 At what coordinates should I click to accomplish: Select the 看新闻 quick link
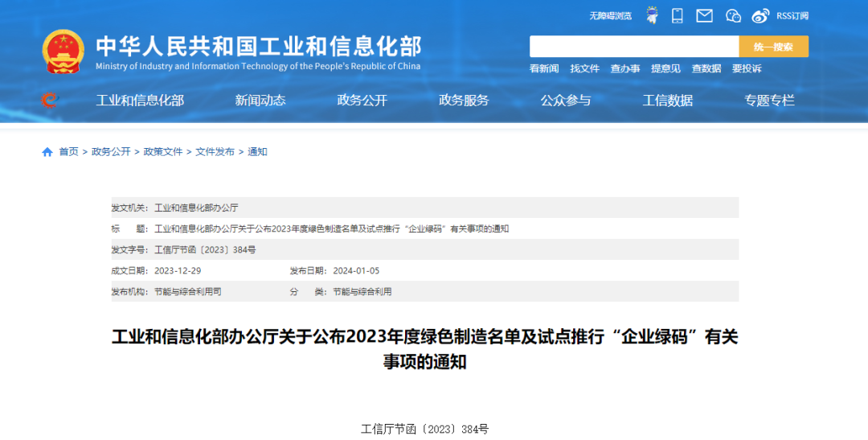(x=544, y=68)
